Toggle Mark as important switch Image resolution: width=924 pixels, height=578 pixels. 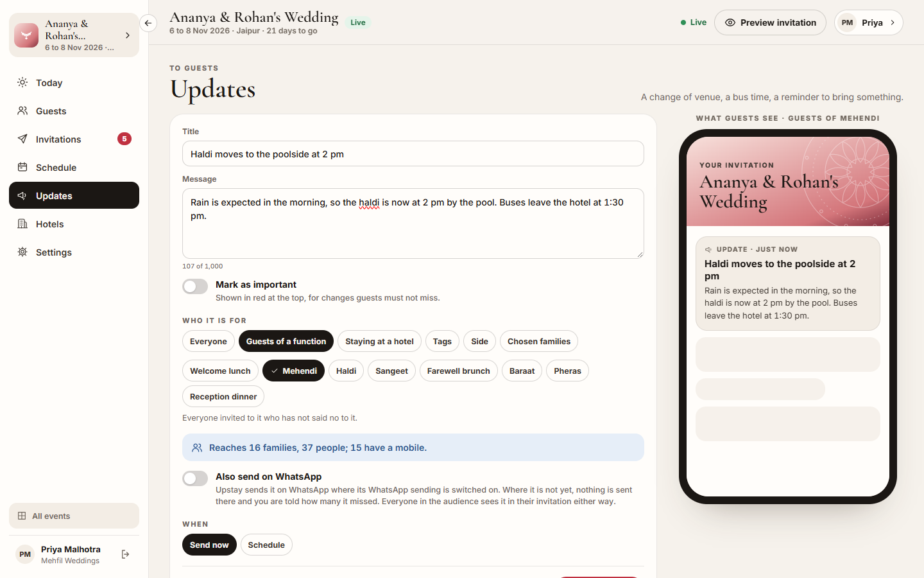click(x=195, y=286)
